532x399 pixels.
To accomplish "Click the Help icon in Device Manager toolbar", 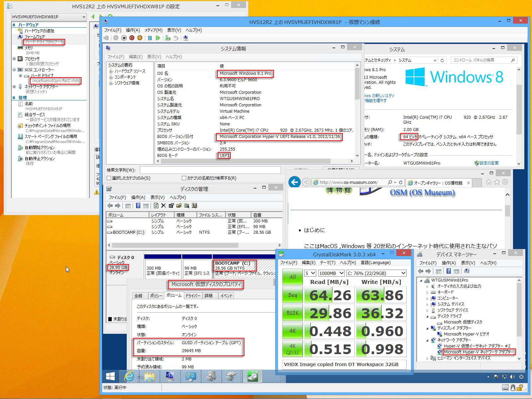I will pos(449,271).
